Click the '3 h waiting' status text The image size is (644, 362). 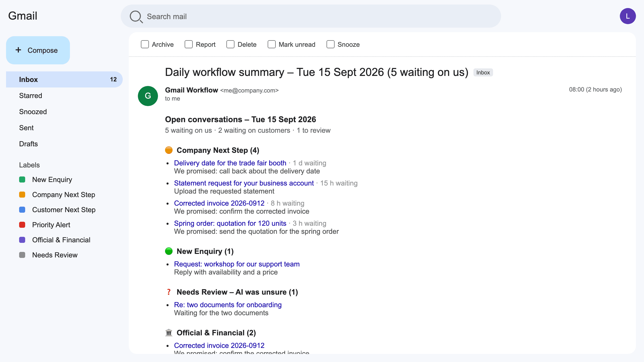pos(309,223)
